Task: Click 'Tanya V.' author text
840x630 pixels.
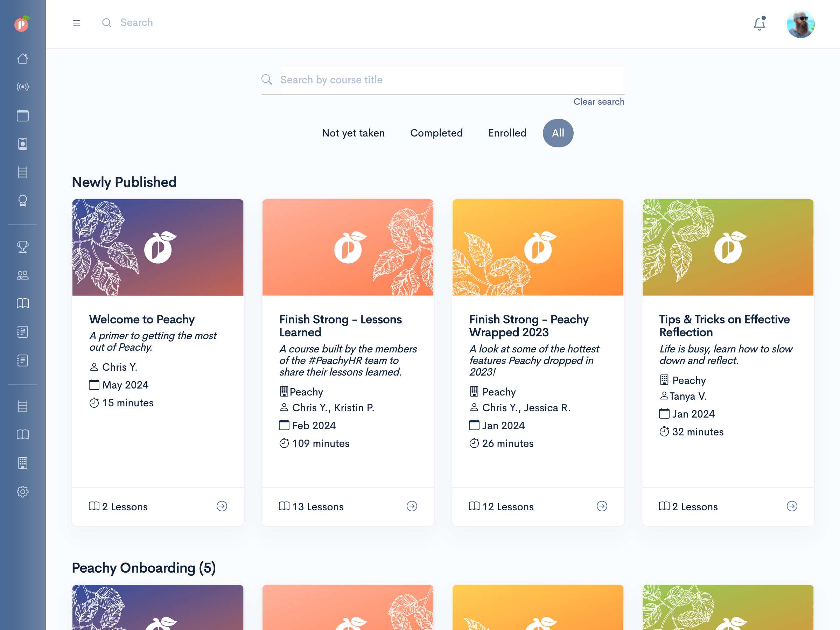Action: (x=688, y=396)
